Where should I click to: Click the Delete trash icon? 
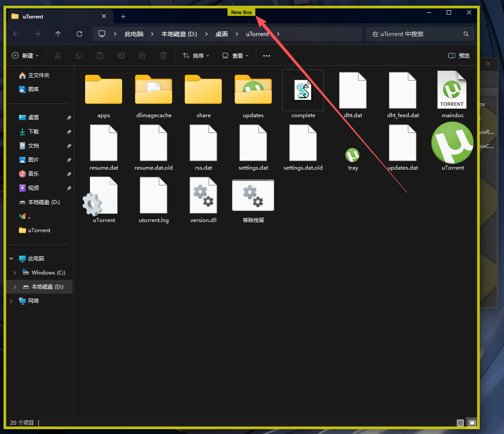(164, 56)
